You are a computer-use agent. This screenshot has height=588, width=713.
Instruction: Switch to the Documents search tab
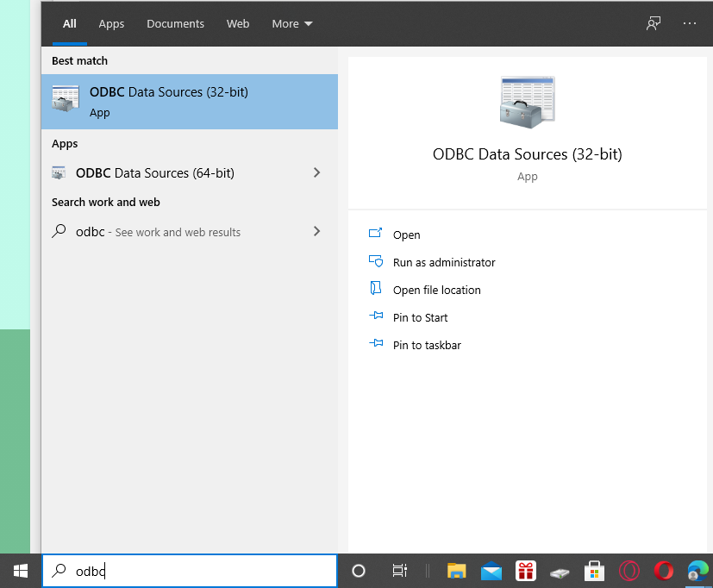(175, 23)
